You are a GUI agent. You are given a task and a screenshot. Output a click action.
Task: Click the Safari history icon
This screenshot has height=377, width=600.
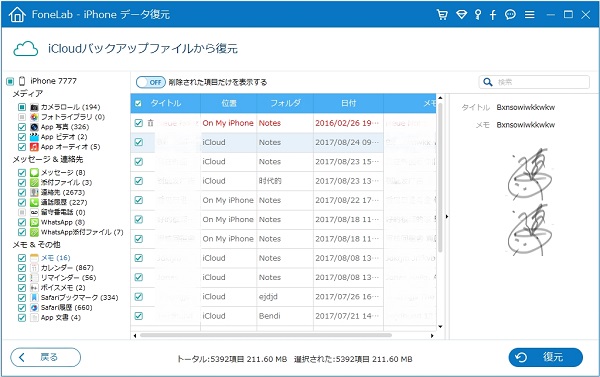(x=34, y=307)
